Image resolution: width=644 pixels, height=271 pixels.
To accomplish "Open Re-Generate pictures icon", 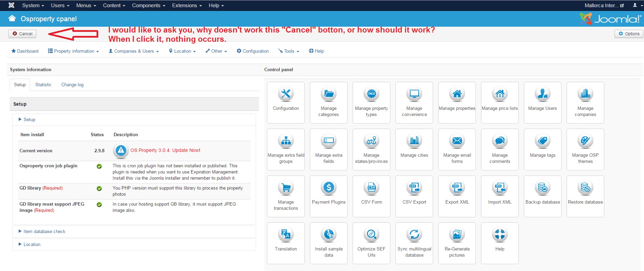I will click(457, 243).
